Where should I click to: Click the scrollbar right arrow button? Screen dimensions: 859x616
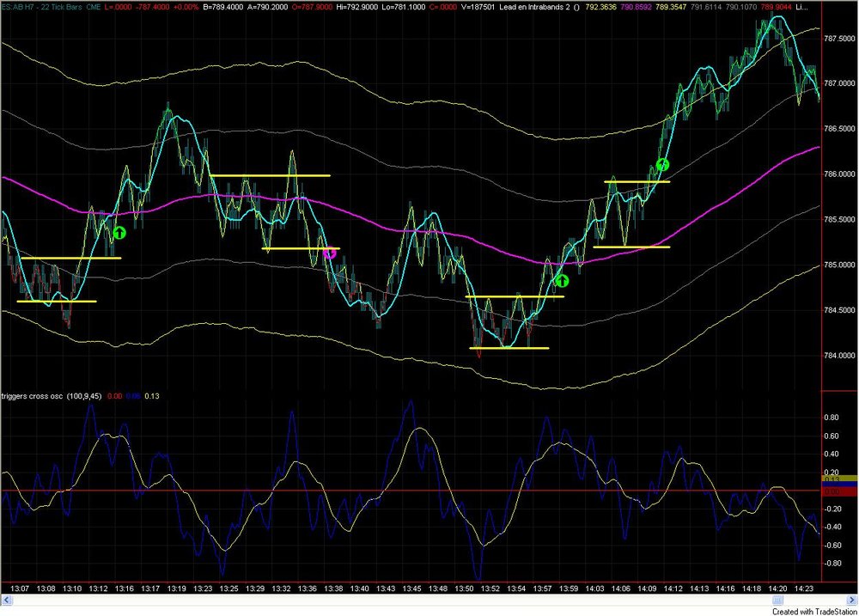coord(852,601)
